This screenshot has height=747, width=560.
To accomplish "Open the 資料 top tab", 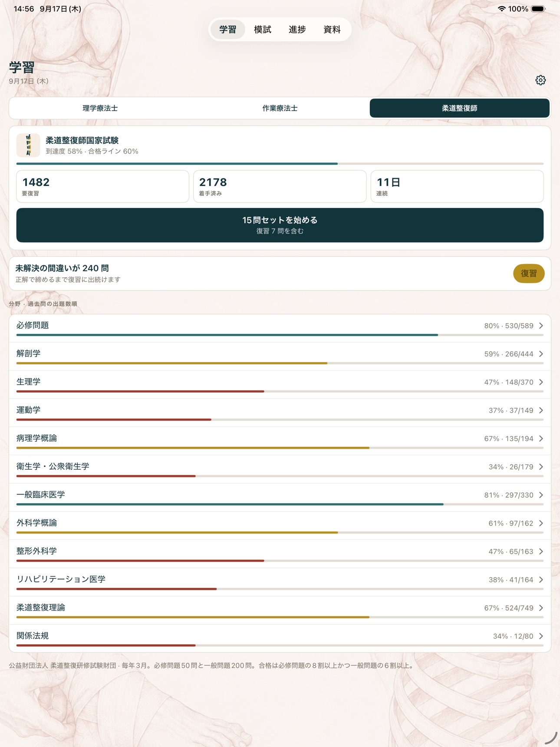I will pyautogui.click(x=332, y=30).
